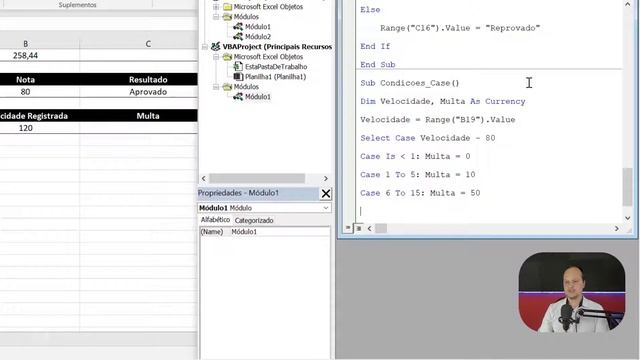Image resolution: width=640 pixels, height=360 pixels.
Task: Click the Suplementos ribbon label
Action: 77,5
